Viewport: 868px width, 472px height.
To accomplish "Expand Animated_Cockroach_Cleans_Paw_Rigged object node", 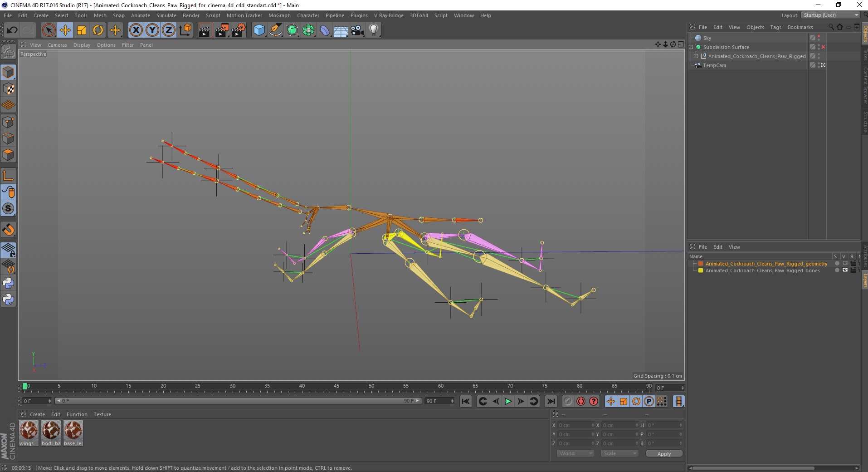I will [x=696, y=56].
